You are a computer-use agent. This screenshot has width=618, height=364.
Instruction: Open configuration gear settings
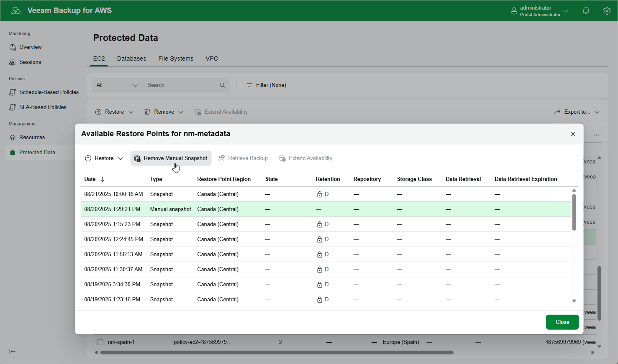(x=607, y=11)
